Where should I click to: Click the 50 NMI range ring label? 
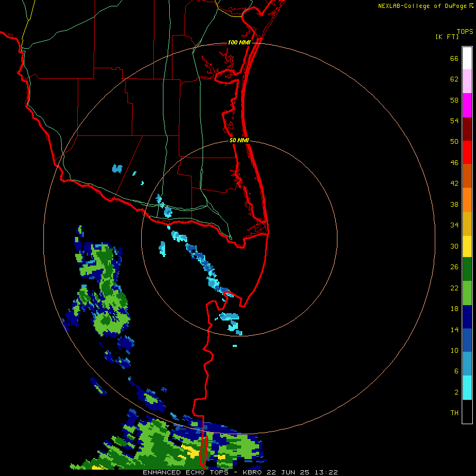[x=239, y=140]
